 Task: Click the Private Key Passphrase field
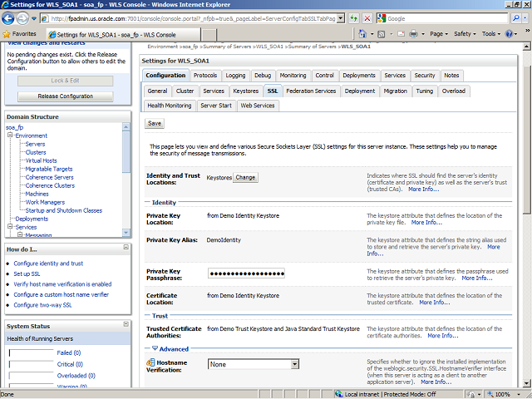245,273
